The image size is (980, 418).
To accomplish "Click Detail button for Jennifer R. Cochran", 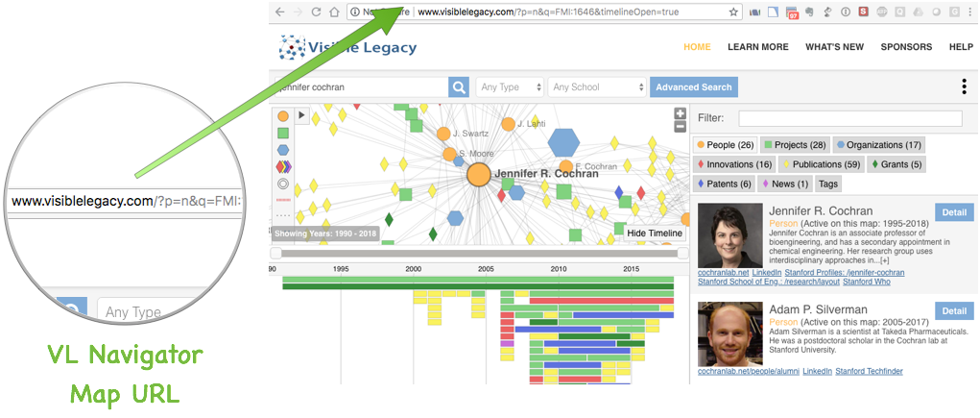I will pyautogui.click(x=954, y=212).
